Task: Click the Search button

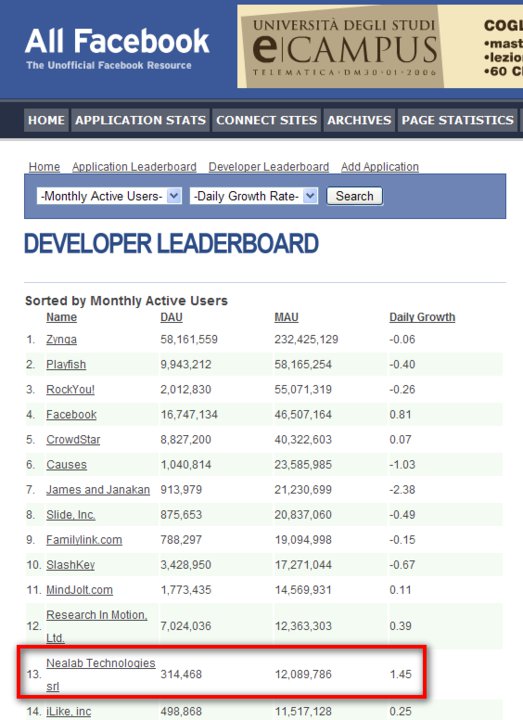Action: pos(354,196)
